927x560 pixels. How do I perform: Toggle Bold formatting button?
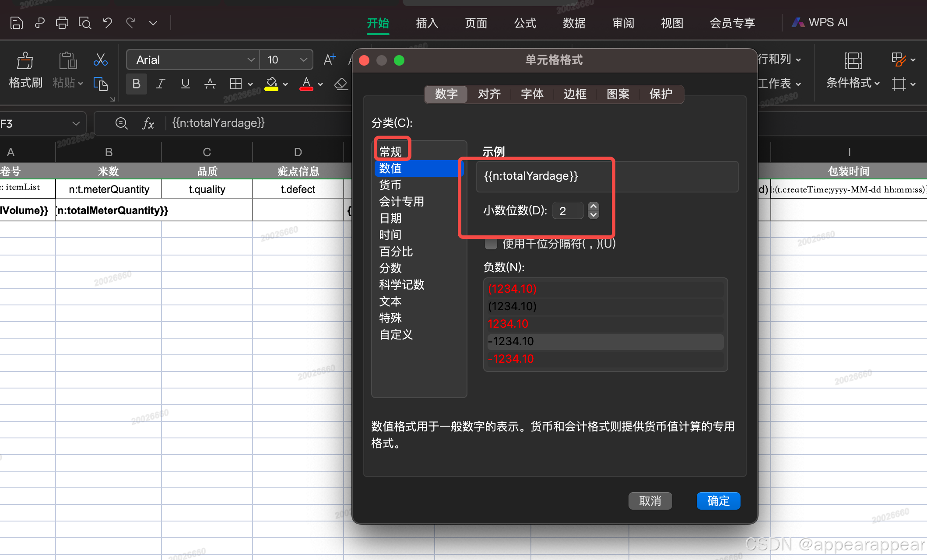coord(136,84)
